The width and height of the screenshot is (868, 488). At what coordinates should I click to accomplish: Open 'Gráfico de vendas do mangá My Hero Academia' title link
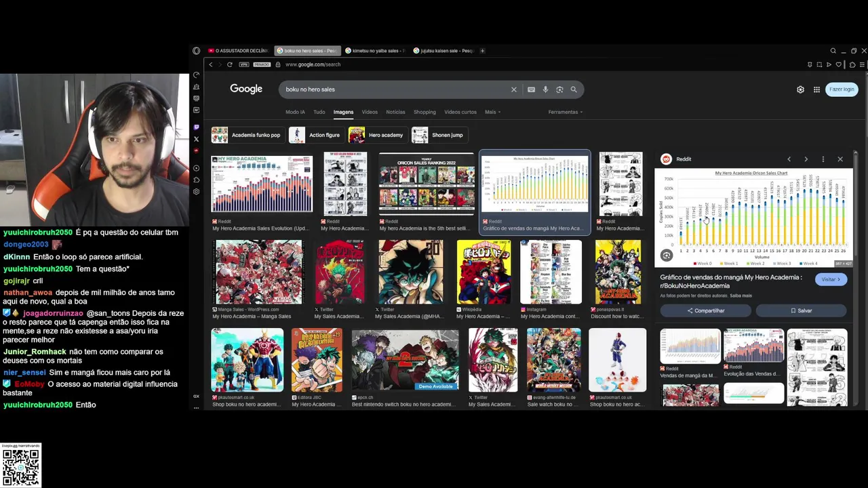(731, 281)
